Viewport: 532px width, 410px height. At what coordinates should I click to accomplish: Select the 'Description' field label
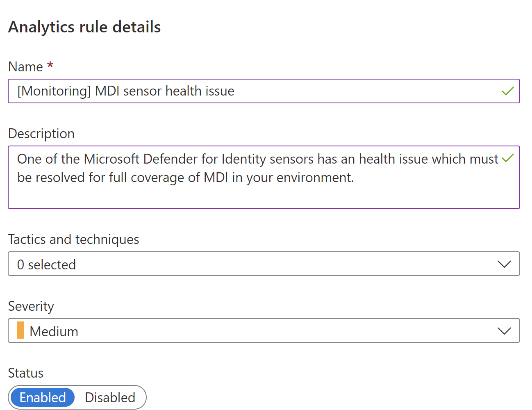coord(41,134)
